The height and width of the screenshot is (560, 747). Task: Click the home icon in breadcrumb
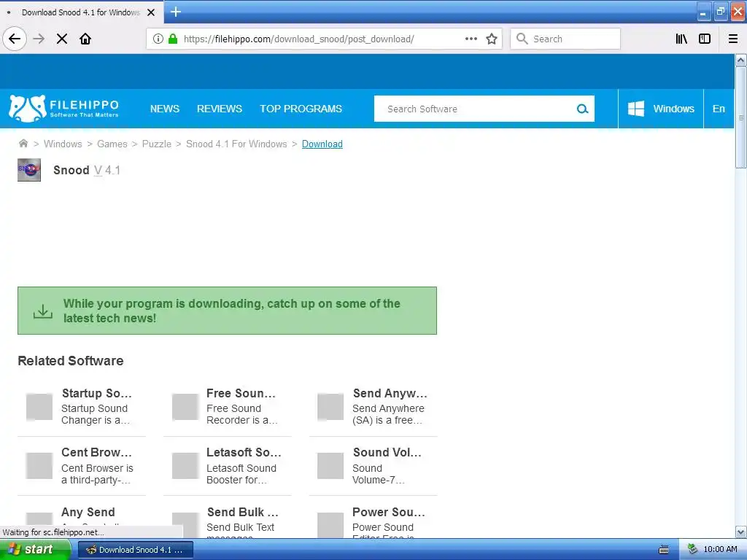coord(23,144)
